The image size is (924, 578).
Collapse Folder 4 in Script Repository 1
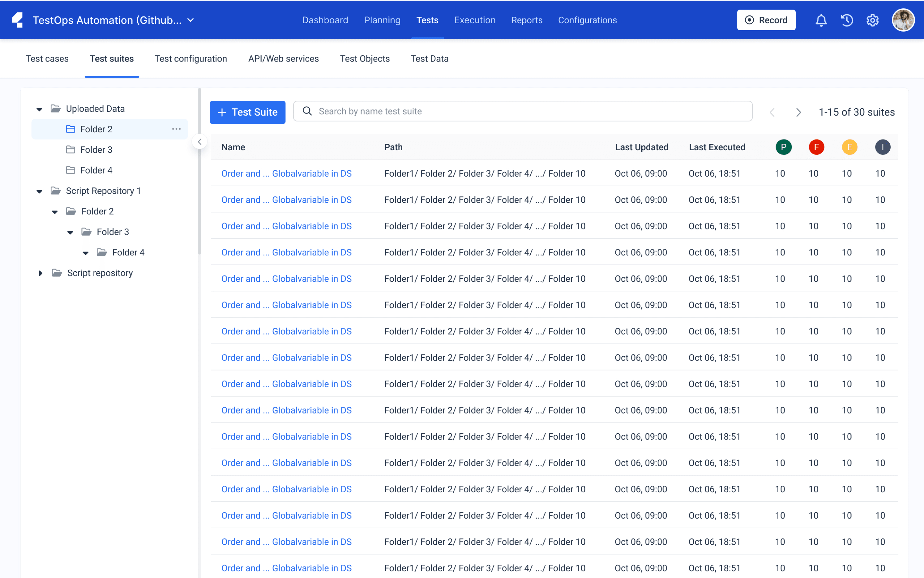pos(86,253)
